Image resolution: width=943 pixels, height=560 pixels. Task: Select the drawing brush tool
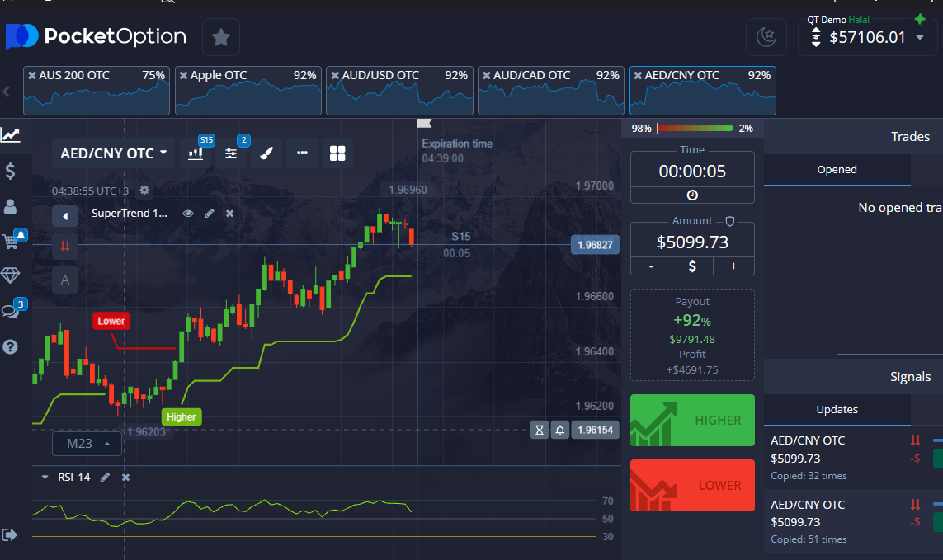(266, 153)
